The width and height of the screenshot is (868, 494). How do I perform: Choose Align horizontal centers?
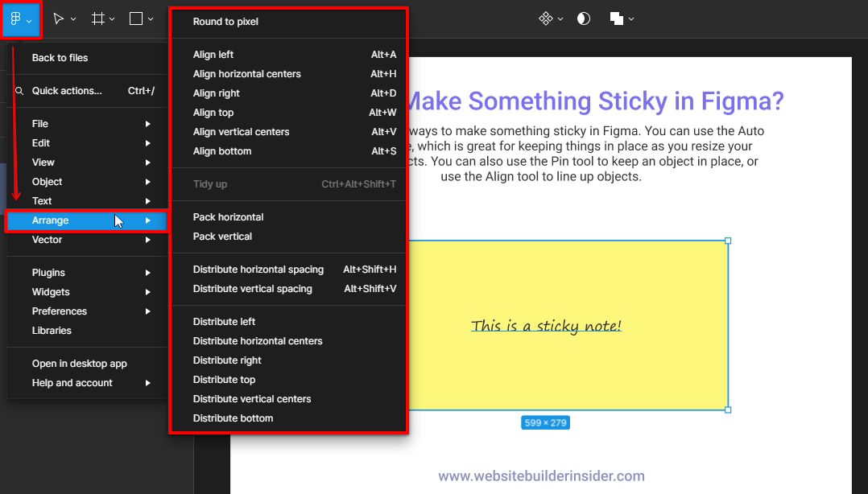point(246,73)
